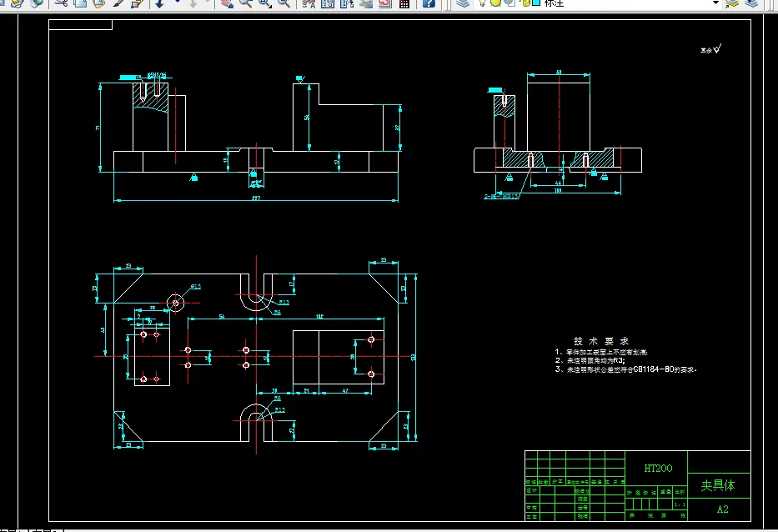Click the Copy to clipboard icon
The height and width of the screenshot is (532, 778).
point(80,3)
